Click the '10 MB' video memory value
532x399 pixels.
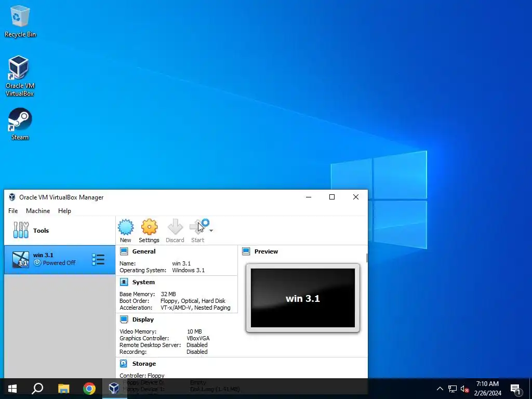194,331
